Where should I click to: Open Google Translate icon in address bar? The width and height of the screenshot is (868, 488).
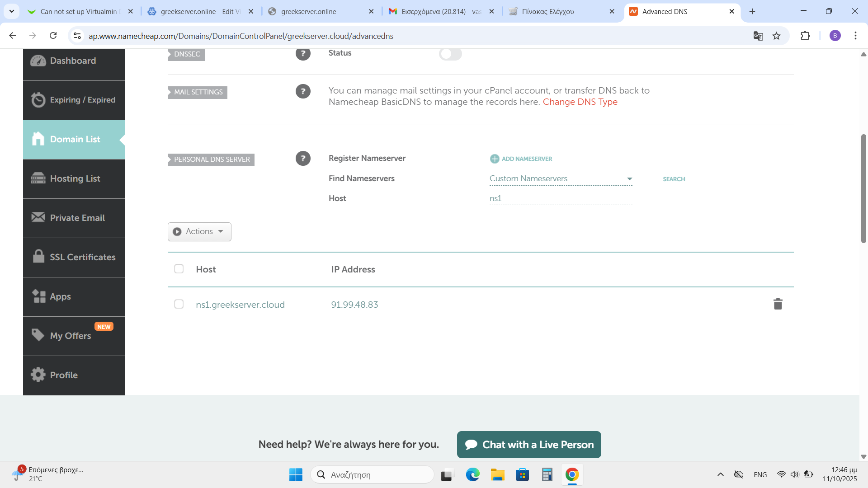coord(758,36)
